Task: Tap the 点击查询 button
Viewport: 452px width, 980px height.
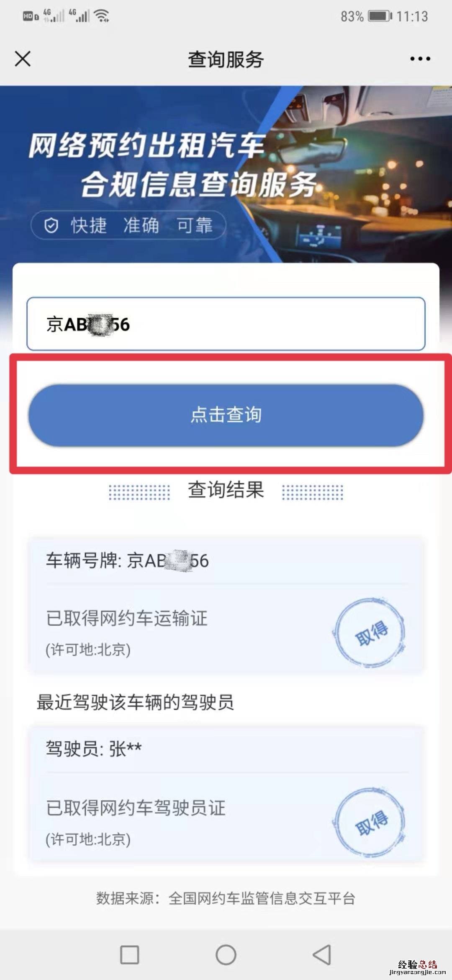Action: 226,415
